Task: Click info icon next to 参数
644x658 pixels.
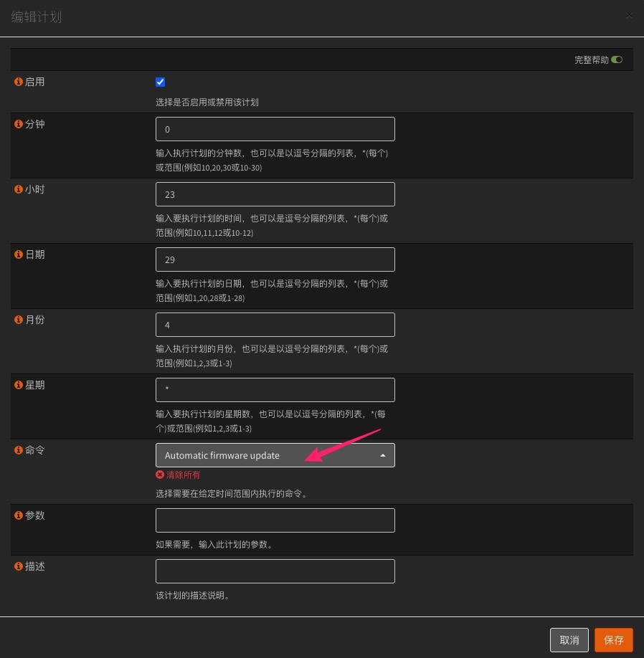Action: (19, 515)
